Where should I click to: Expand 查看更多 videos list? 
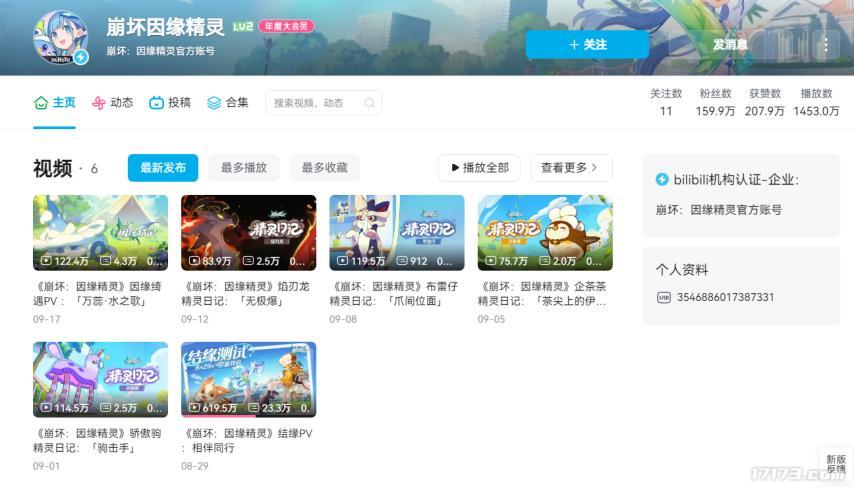coord(571,168)
